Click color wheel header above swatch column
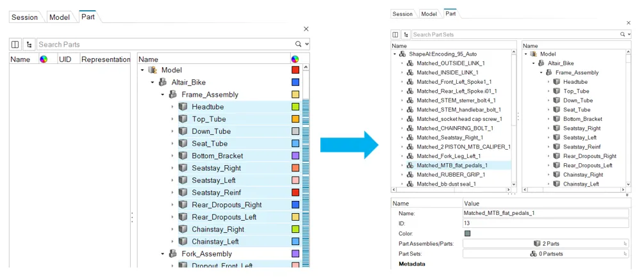Image resolution: width=644 pixels, height=279 pixels. pyautogui.click(x=295, y=59)
